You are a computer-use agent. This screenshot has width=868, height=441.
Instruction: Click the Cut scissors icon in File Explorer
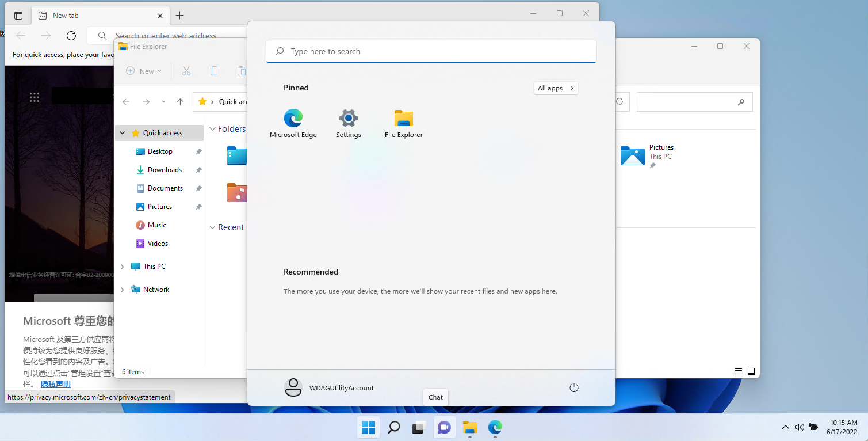point(186,71)
